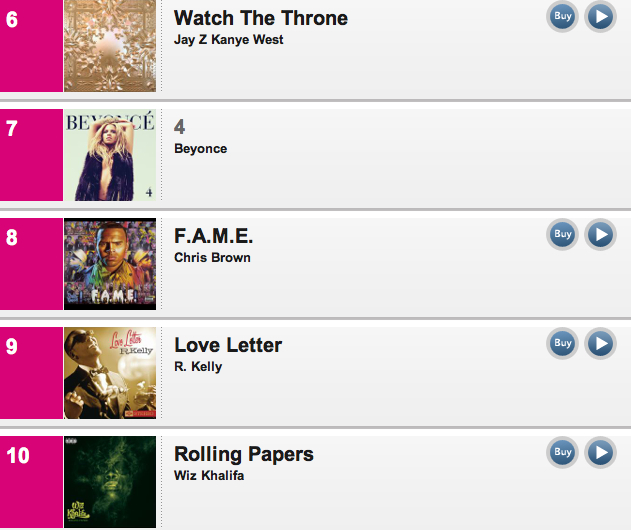Play Love Letter by R. Kelly

pos(600,344)
